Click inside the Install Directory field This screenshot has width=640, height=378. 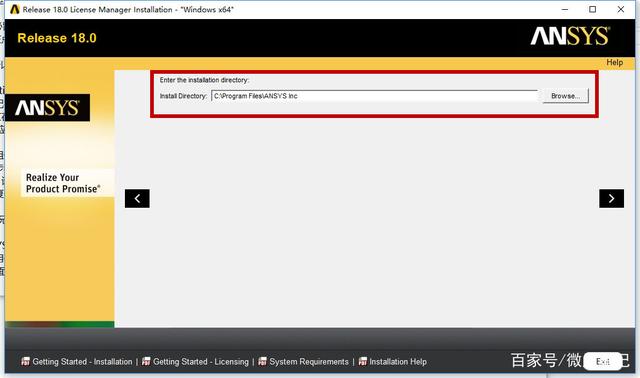coord(375,96)
